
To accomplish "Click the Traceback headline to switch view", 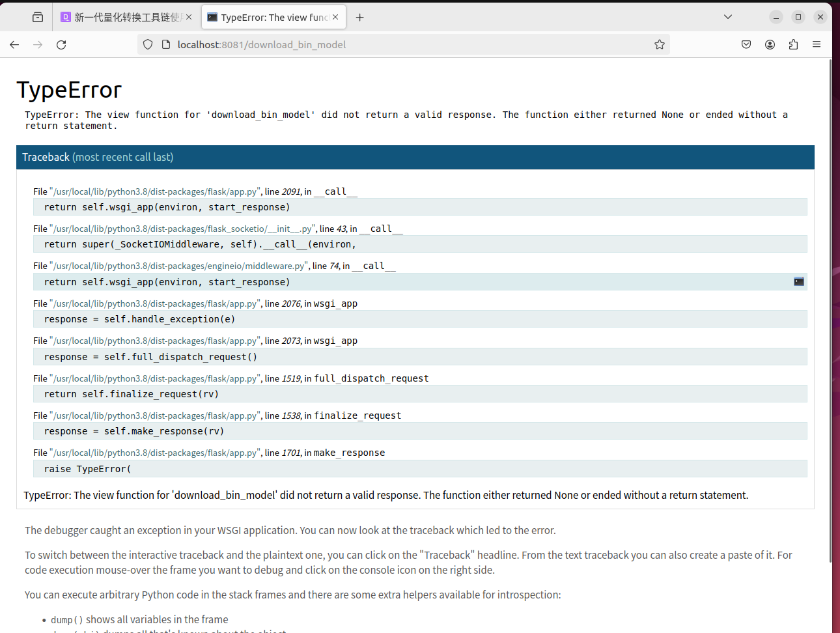I will 415,157.
